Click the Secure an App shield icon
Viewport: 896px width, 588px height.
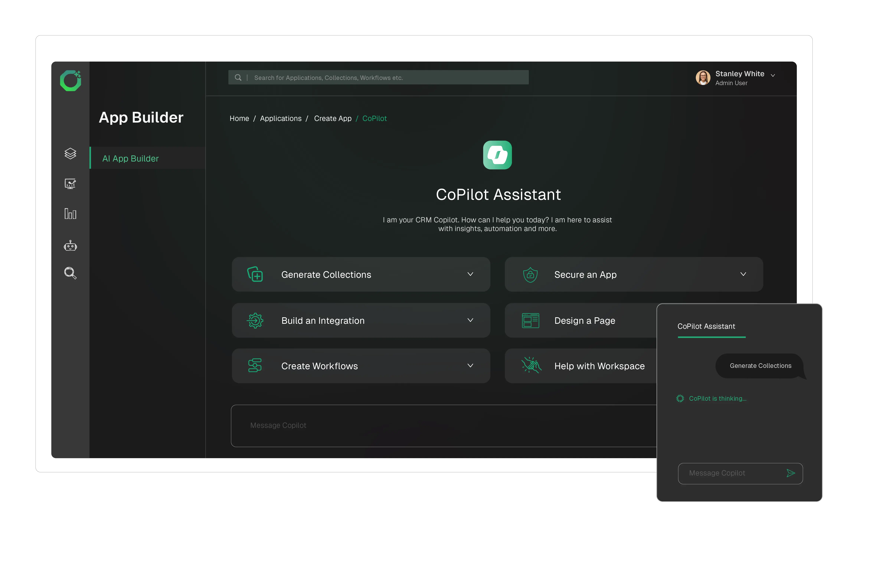point(530,275)
